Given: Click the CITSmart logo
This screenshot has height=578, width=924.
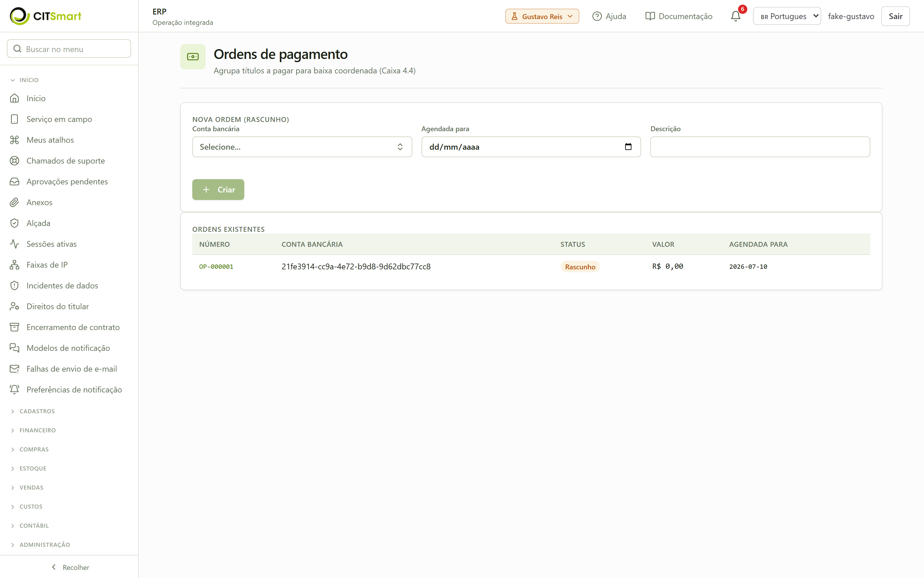Looking at the screenshot, I should 45,16.
